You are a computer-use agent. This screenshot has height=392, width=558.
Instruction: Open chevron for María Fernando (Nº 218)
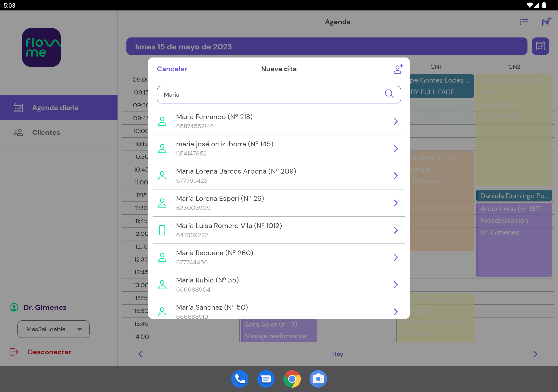(396, 121)
